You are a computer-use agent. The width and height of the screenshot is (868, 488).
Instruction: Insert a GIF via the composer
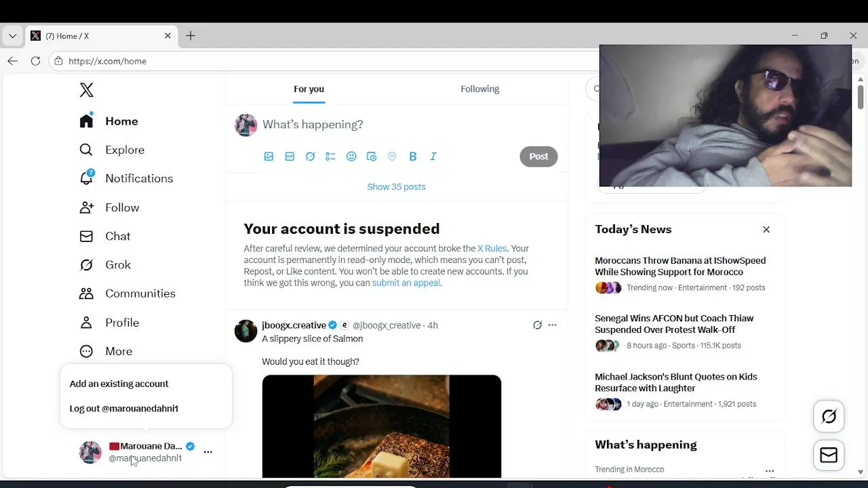coord(290,157)
